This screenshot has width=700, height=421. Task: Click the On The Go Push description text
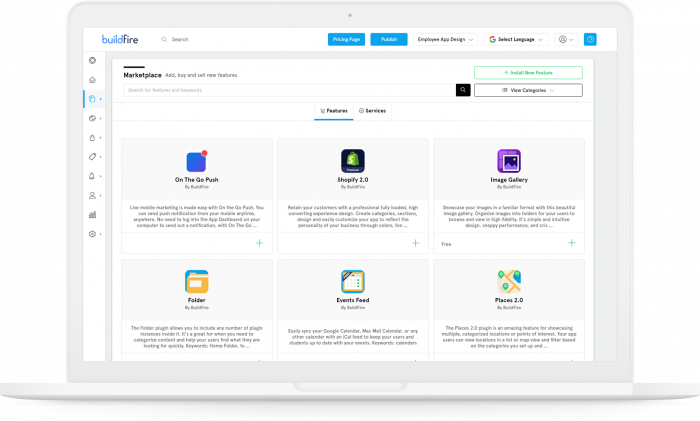point(196,217)
